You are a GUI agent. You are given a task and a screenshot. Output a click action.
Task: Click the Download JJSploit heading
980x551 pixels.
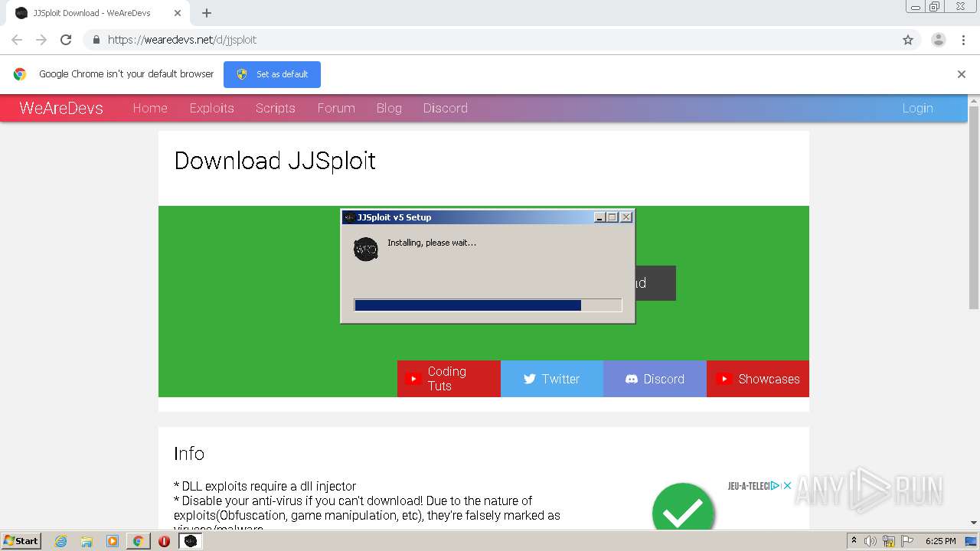coord(275,161)
